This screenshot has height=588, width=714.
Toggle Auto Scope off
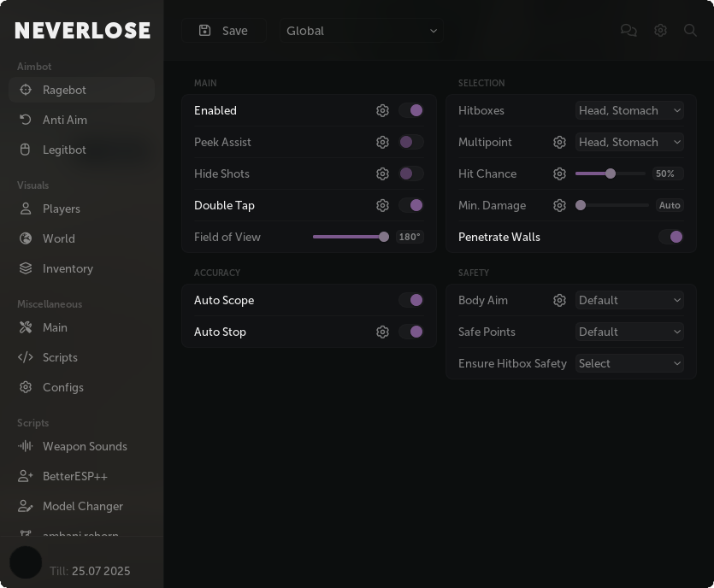(411, 300)
